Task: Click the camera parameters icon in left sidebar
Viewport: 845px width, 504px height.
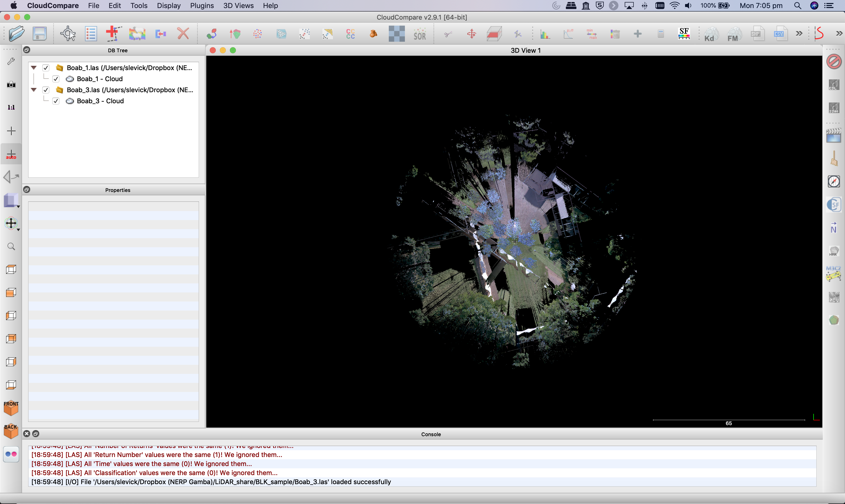Action: tap(11, 84)
